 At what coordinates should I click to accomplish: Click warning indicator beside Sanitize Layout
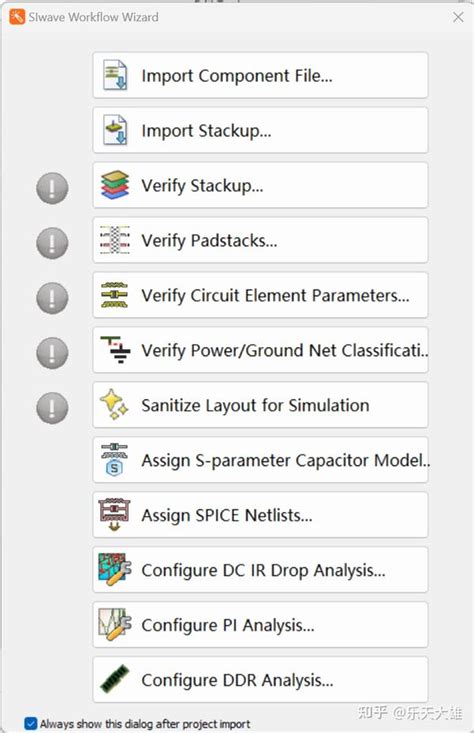[52, 408]
